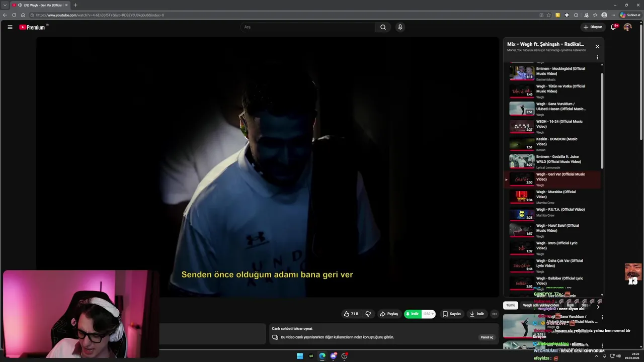Open the YouTube hamburger guide menu
Image resolution: width=644 pixels, height=362 pixels.
10,27
